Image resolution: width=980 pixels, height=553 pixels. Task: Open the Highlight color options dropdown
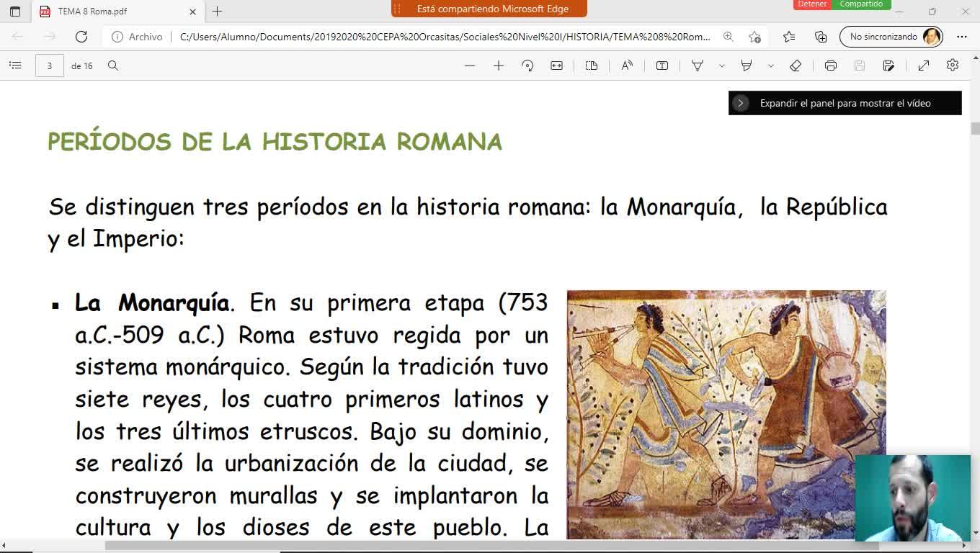pos(770,66)
